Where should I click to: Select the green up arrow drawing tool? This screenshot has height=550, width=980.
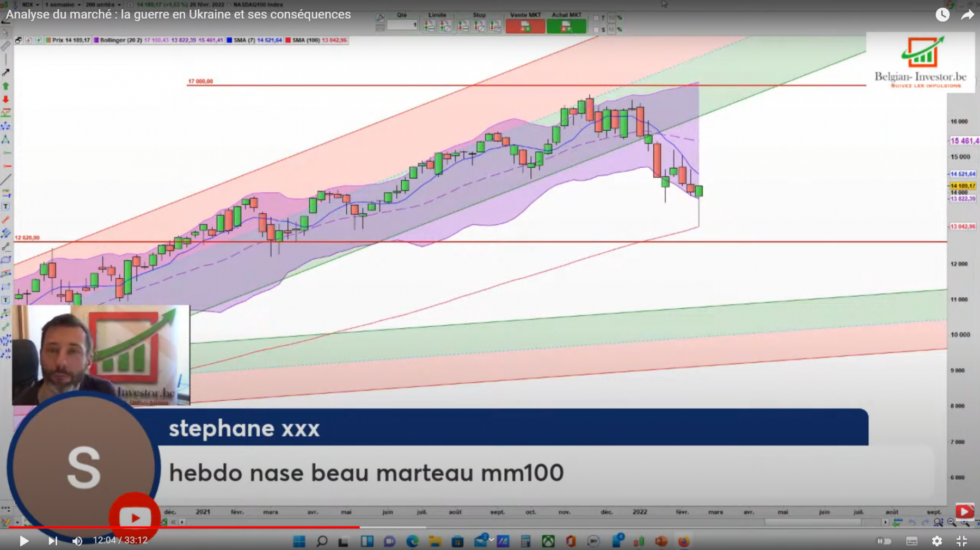[5, 86]
